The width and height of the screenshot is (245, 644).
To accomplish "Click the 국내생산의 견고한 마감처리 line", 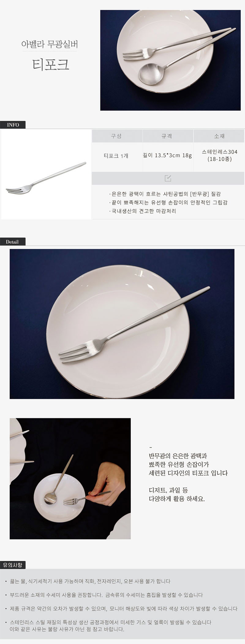I will tap(143, 211).
